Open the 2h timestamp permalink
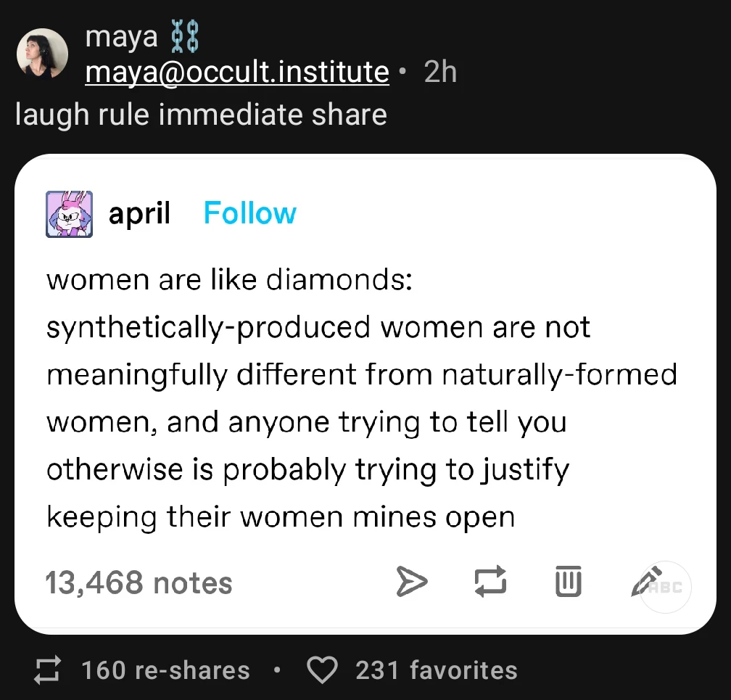This screenshot has height=700, width=731. click(x=440, y=71)
